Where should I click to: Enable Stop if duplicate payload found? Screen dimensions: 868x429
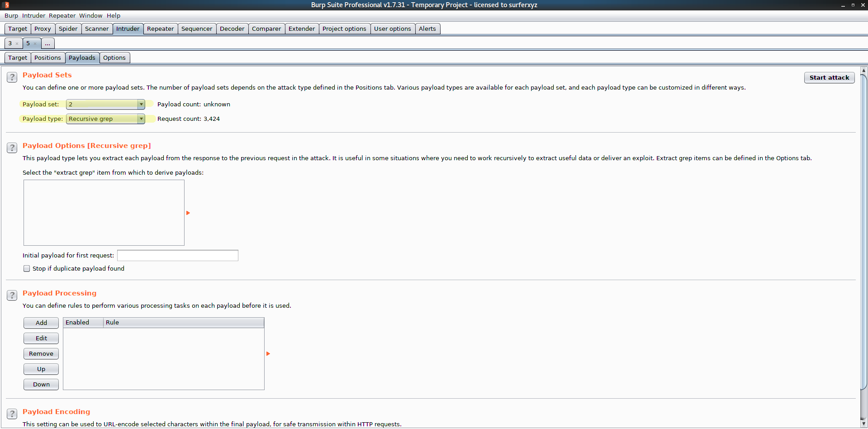pos(27,268)
